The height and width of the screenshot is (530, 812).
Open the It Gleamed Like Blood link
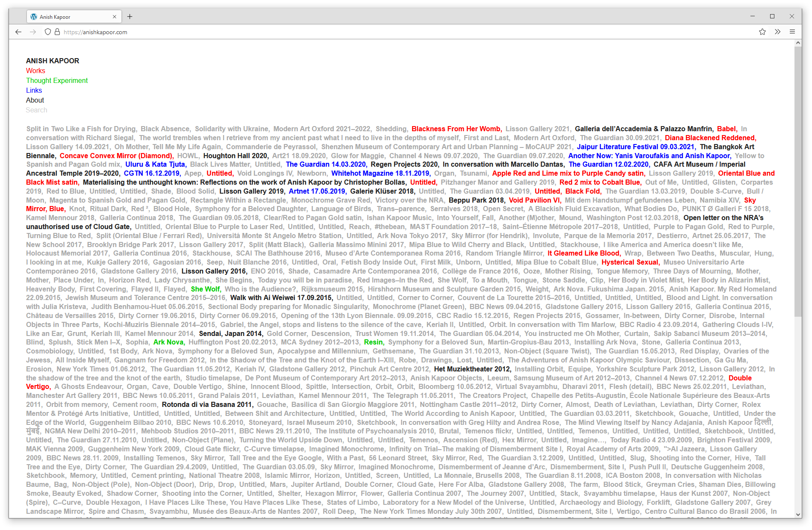[x=584, y=253]
